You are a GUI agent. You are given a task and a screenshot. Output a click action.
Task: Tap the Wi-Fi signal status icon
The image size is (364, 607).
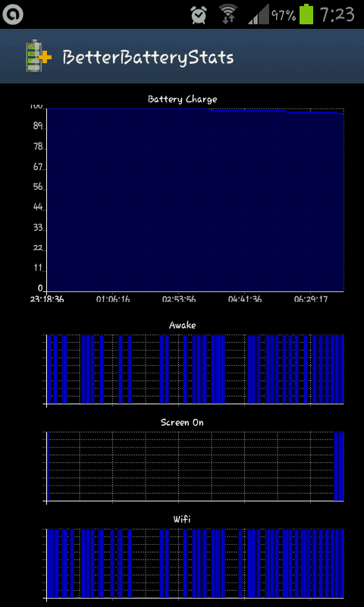tap(228, 14)
